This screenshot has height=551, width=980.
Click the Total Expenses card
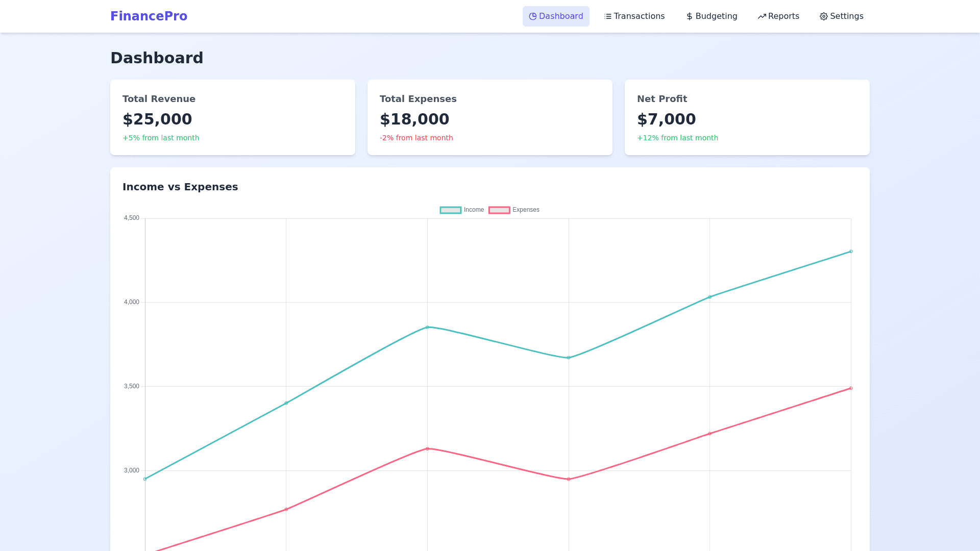[x=489, y=117]
